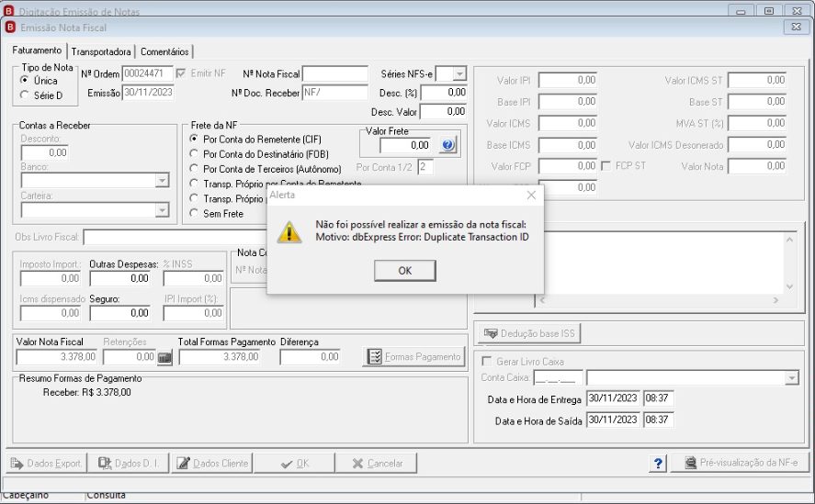Open Dados D. I. button
Viewport: 815px width, 504px height.
point(129,463)
